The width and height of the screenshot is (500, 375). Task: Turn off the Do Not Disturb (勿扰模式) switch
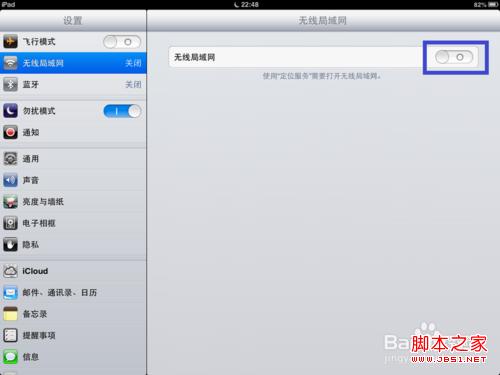pyautogui.click(x=122, y=111)
